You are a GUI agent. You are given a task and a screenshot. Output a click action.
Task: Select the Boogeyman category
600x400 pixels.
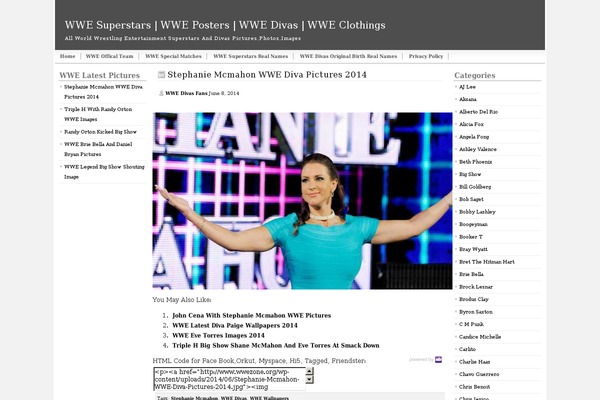coord(473,224)
